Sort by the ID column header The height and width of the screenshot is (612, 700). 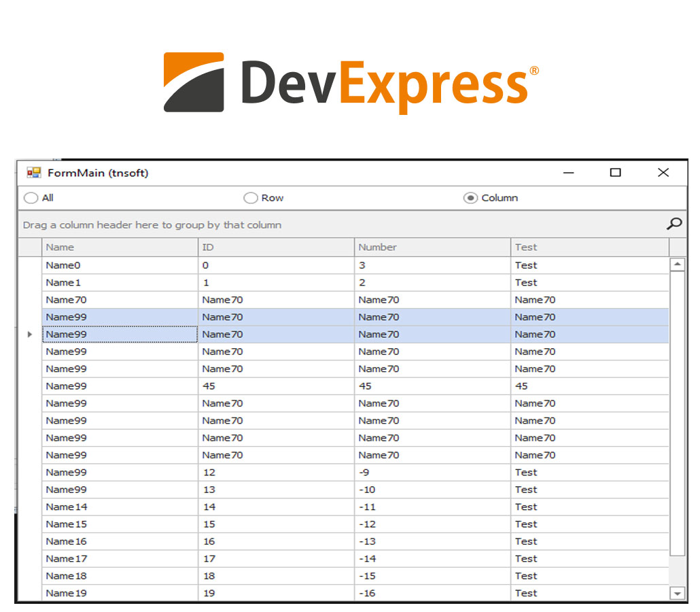tap(276, 247)
